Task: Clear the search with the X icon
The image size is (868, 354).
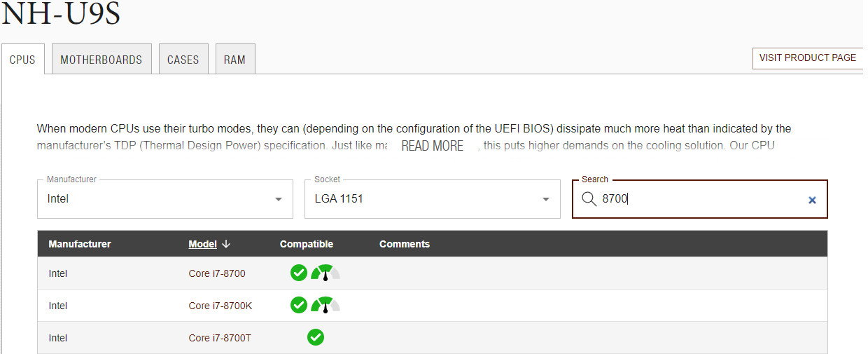Action: [x=812, y=200]
